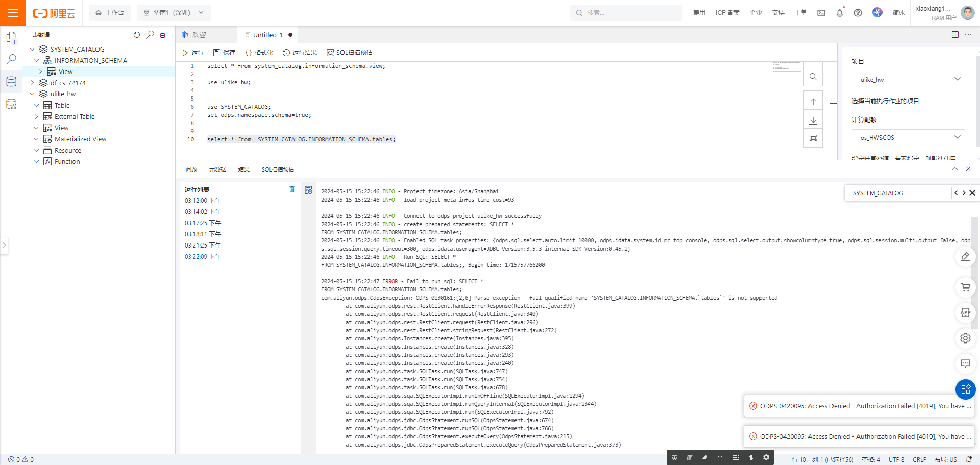Open the help question mark icon

[858, 13]
